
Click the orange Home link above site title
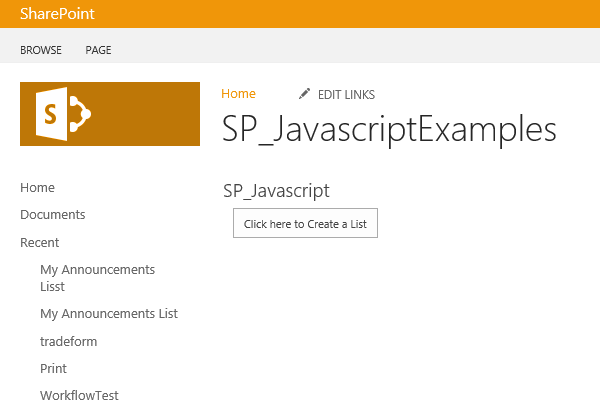pyautogui.click(x=238, y=93)
